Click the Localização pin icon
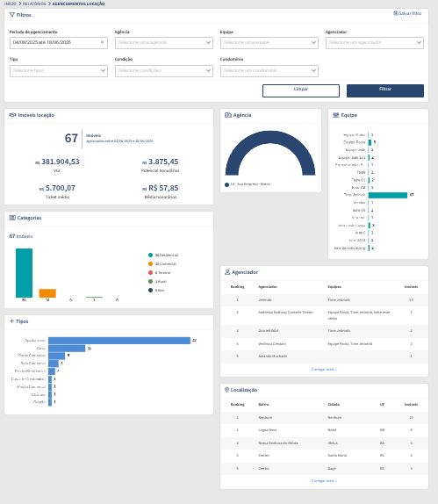The width and height of the screenshot is (438, 504). coord(226,390)
